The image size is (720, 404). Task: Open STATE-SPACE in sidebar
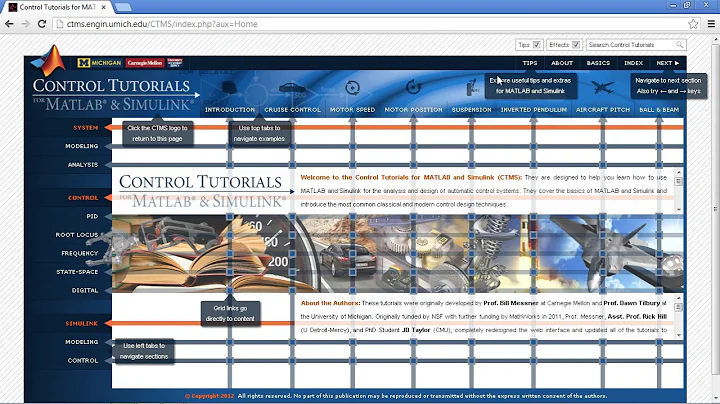(77, 272)
